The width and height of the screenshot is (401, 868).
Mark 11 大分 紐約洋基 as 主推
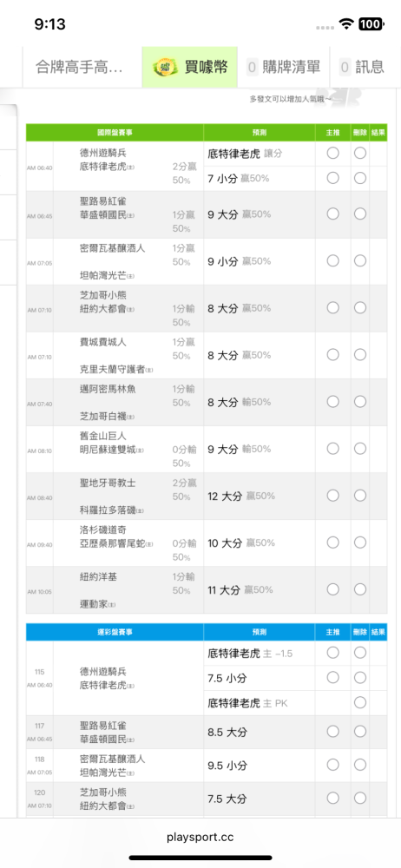click(333, 589)
